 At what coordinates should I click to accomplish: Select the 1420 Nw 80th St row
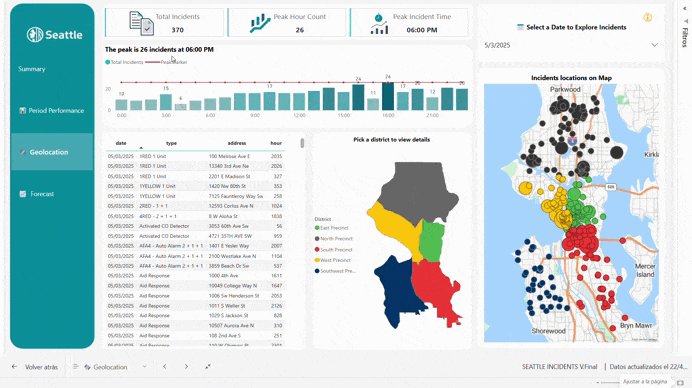click(x=195, y=186)
